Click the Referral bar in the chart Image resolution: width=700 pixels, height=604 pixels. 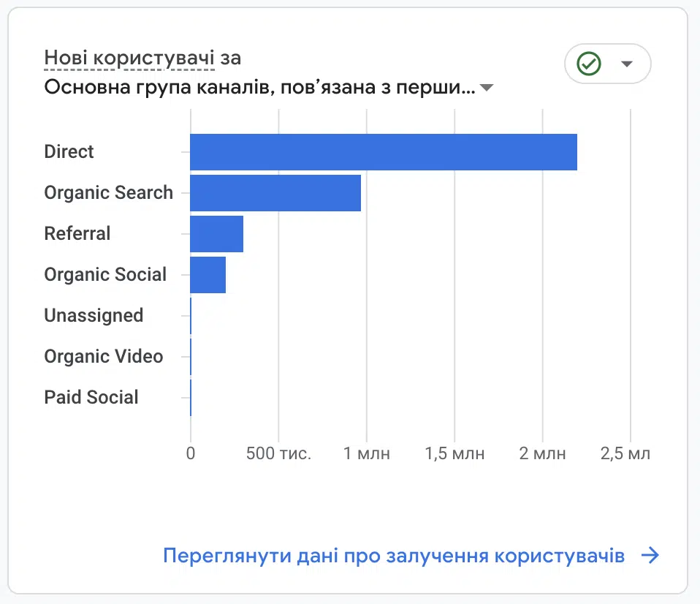216,234
